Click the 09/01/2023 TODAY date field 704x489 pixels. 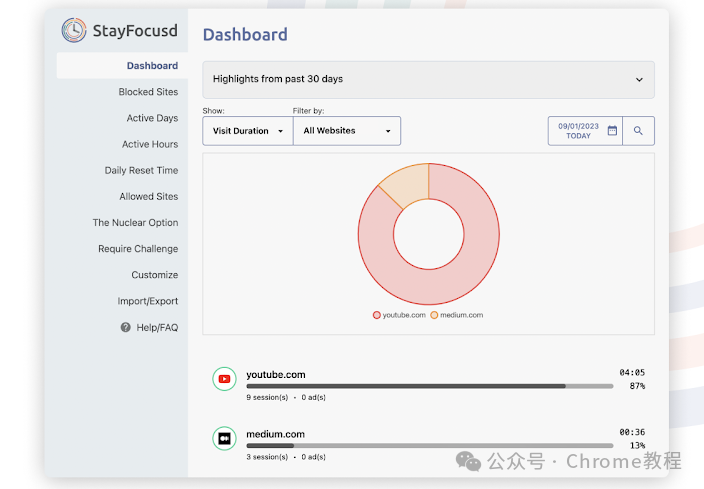coord(585,131)
